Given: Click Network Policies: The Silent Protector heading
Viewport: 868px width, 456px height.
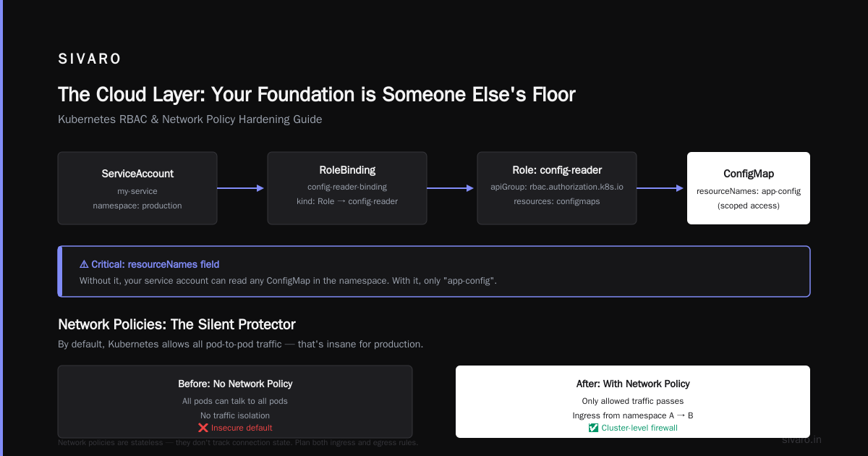Looking at the screenshot, I should (x=176, y=324).
